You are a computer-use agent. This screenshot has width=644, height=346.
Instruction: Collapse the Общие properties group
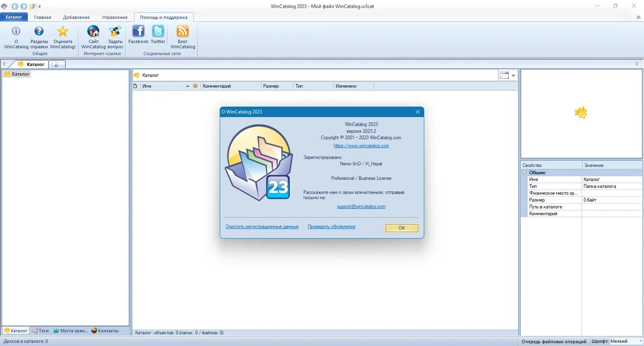click(x=524, y=173)
